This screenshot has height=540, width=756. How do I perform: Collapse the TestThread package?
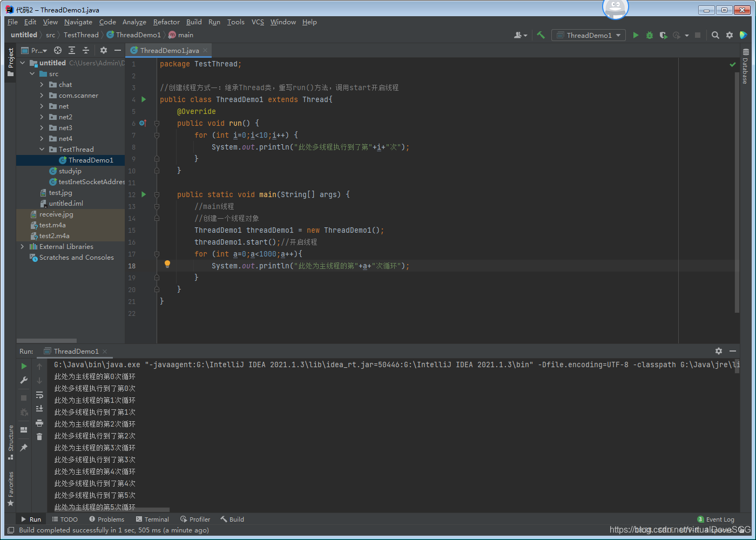(x=42, y=150)
